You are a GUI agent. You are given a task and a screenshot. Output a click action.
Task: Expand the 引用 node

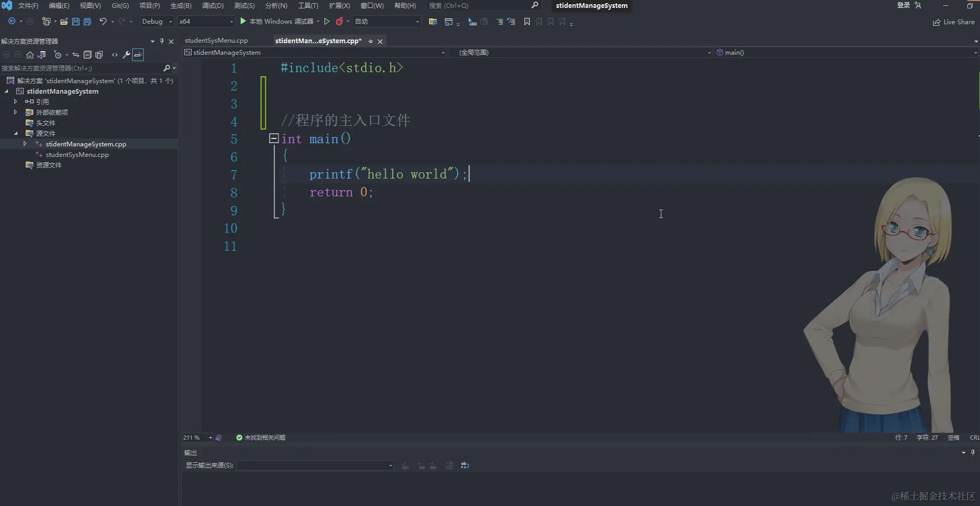(16, 102)
